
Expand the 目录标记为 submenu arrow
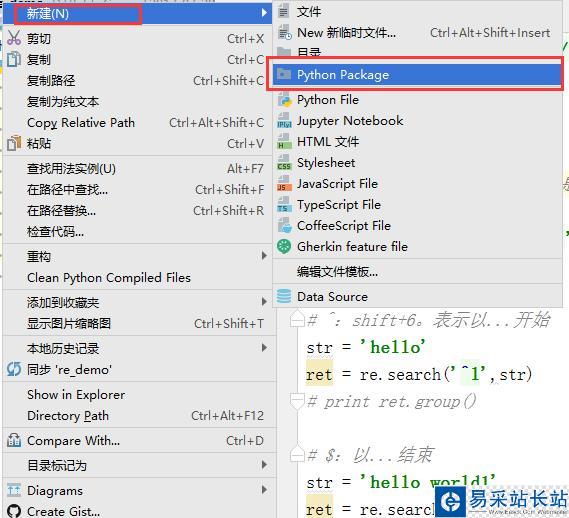(264, 465)
